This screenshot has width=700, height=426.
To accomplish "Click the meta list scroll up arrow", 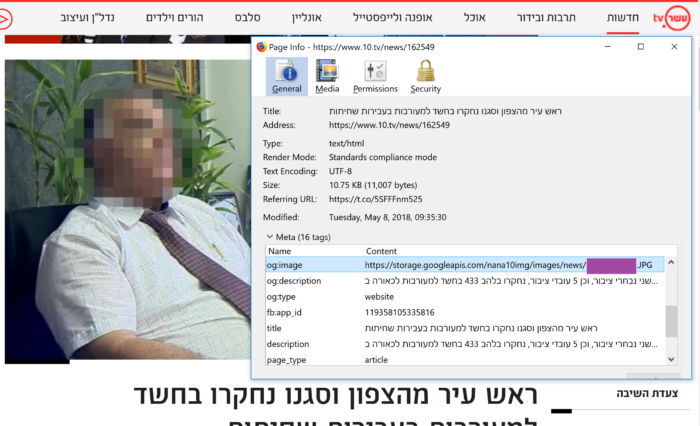I will tap(669, 251).
